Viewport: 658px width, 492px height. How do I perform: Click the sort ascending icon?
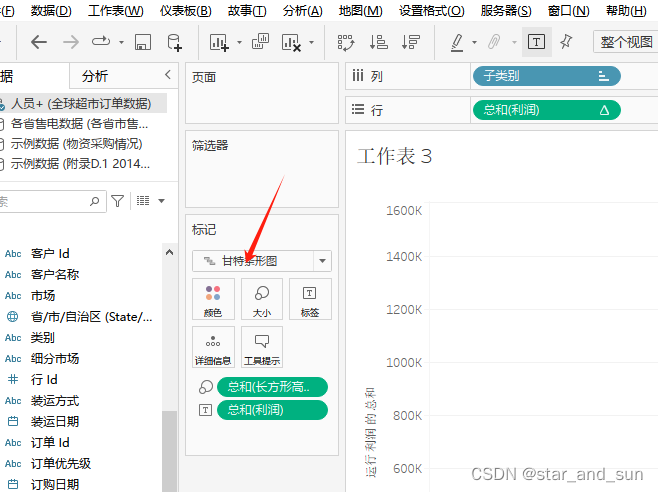(378, 42)
